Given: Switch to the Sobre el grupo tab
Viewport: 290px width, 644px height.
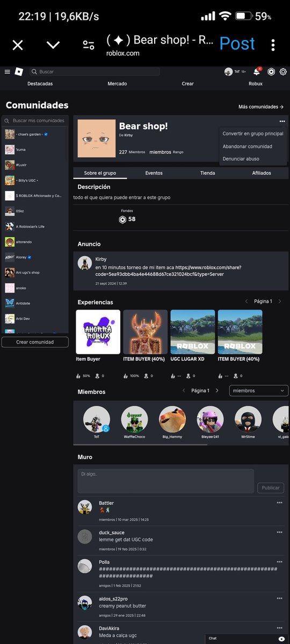Looking at the screenshot, I should point(100,173).
